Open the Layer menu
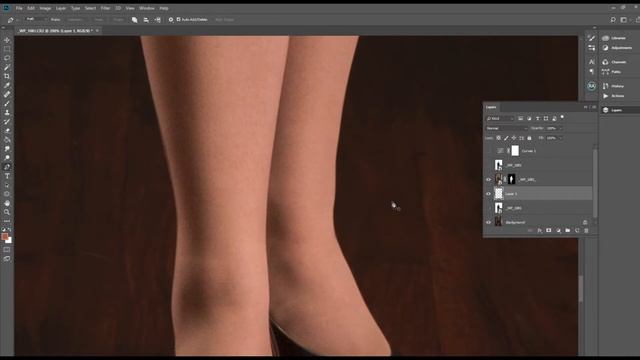Screen dimensions: 640x360 point(61,8)
